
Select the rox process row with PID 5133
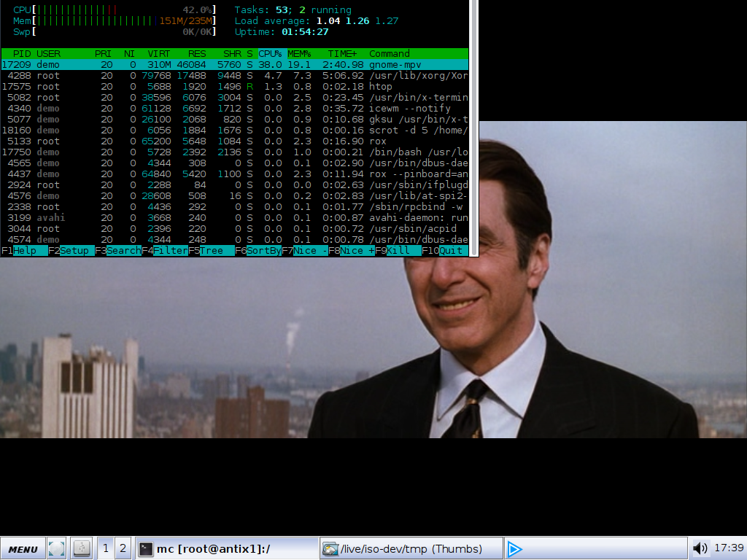(x=235, y=141)
